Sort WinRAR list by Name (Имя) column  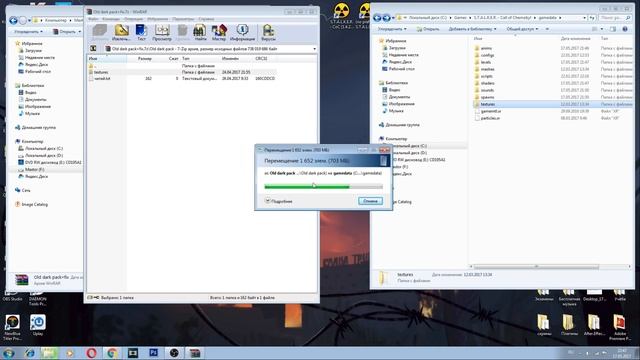107,59
